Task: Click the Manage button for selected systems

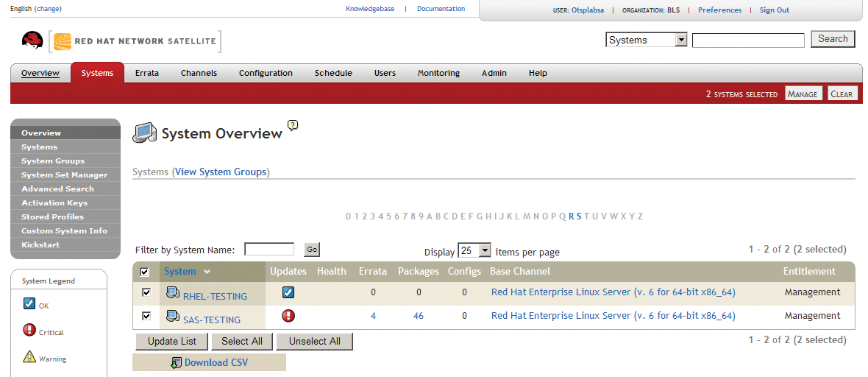Action: pos(803,94)
